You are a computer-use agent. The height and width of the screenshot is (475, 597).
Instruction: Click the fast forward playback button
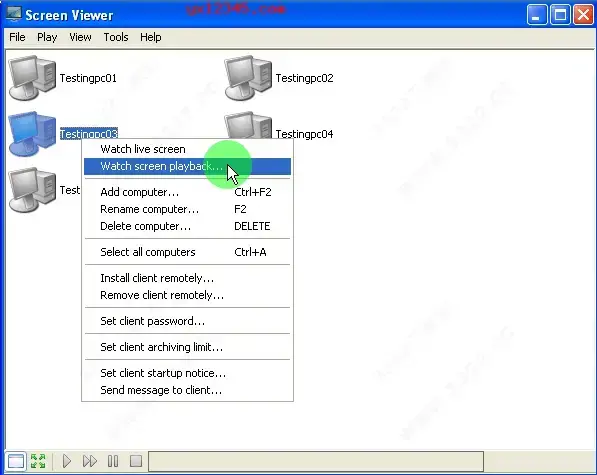(x=90, y=461)
